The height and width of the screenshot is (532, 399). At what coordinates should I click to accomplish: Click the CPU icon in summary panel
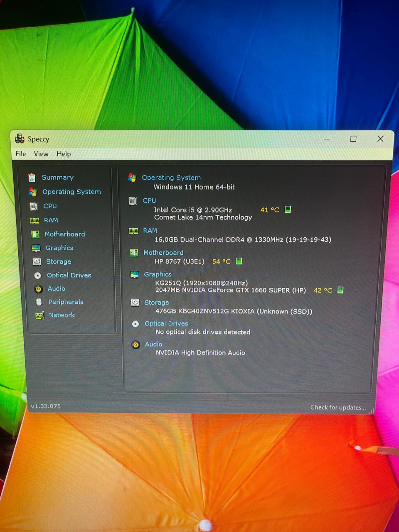pos(133,201)
